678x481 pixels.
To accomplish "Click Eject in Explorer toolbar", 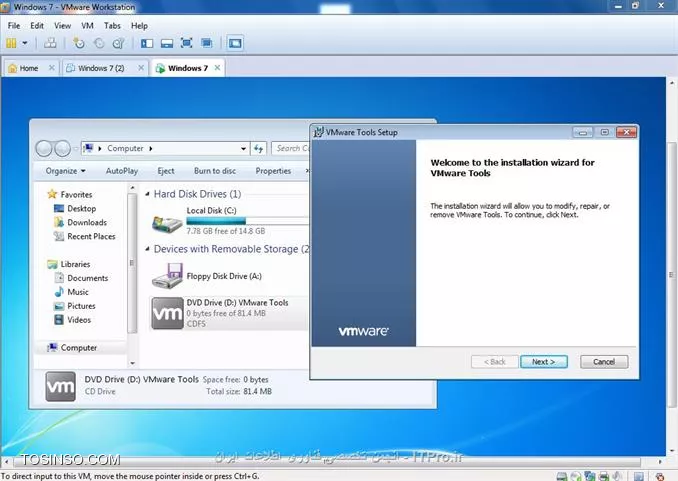I will (x=166, y=171).
